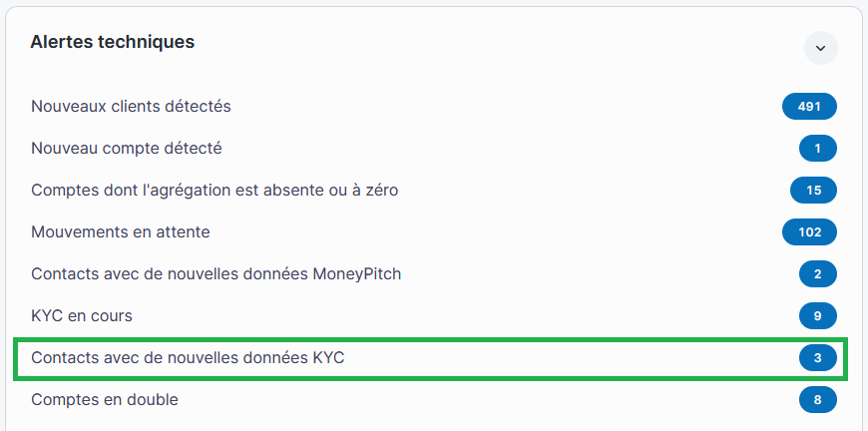Open the new MoneyPitch data contacts alert
The width and height of the screenshot is (868, 431).
tap(216, 273)
